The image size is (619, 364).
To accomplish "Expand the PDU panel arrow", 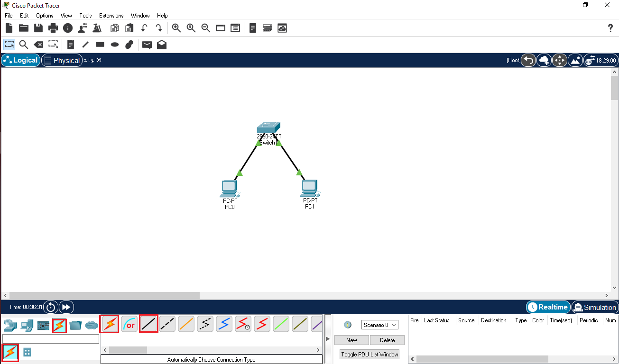I will coord(328,339).
